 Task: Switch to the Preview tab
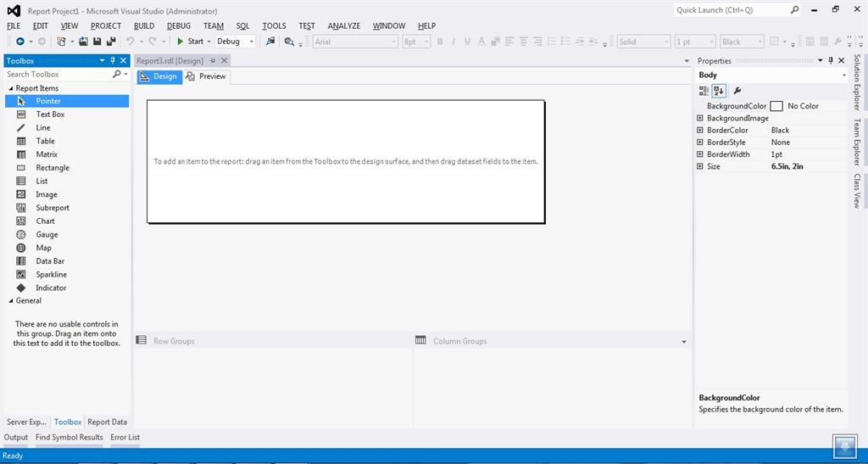click(207, 76)
